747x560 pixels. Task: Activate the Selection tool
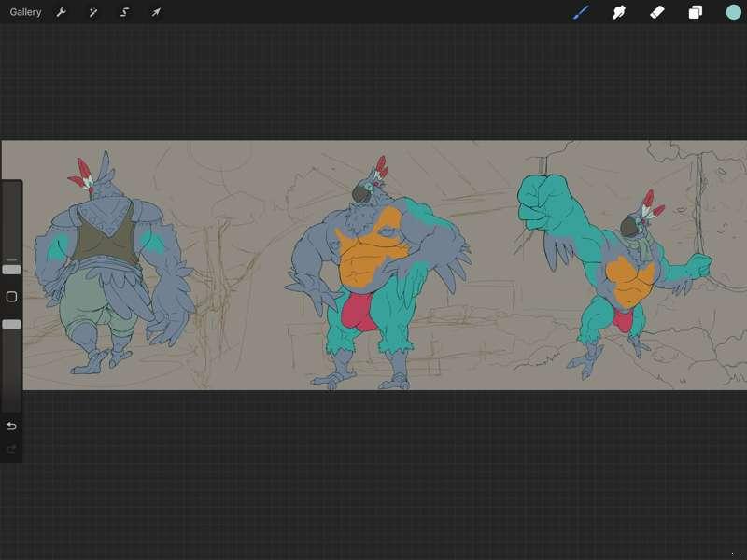click(124, 12)
